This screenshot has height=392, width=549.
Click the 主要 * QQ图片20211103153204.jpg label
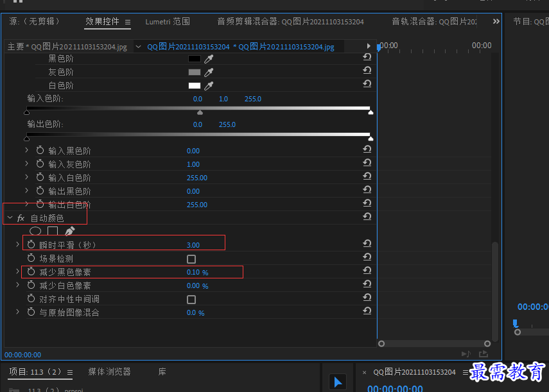(x=67, y=46)
